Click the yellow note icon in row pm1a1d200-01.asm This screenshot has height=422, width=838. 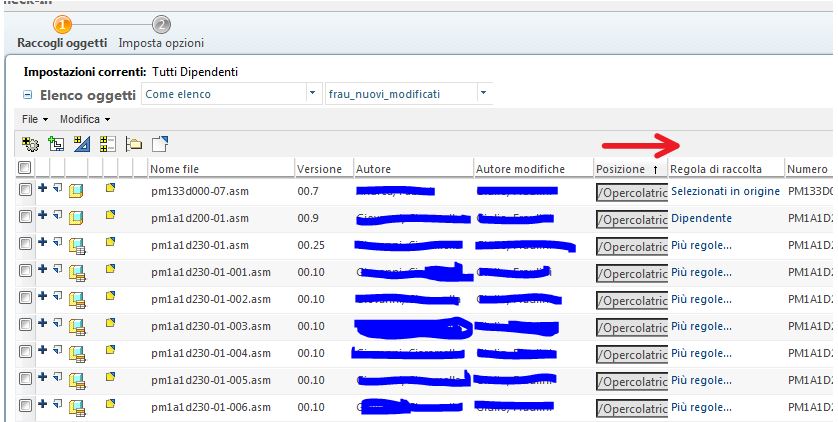tap(110, 215)
